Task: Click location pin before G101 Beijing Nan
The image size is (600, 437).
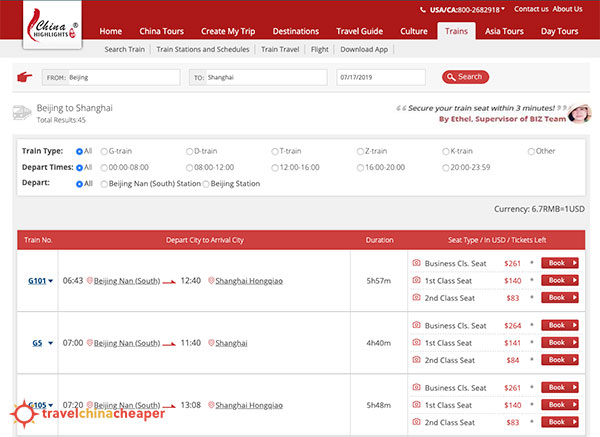Action: point(90,280)
